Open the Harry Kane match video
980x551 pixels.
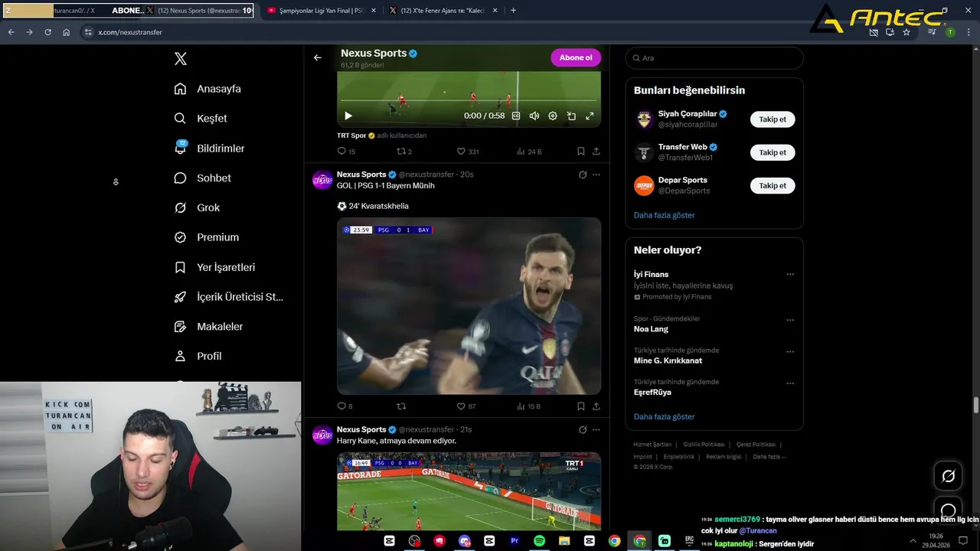[x=469, y=491]
